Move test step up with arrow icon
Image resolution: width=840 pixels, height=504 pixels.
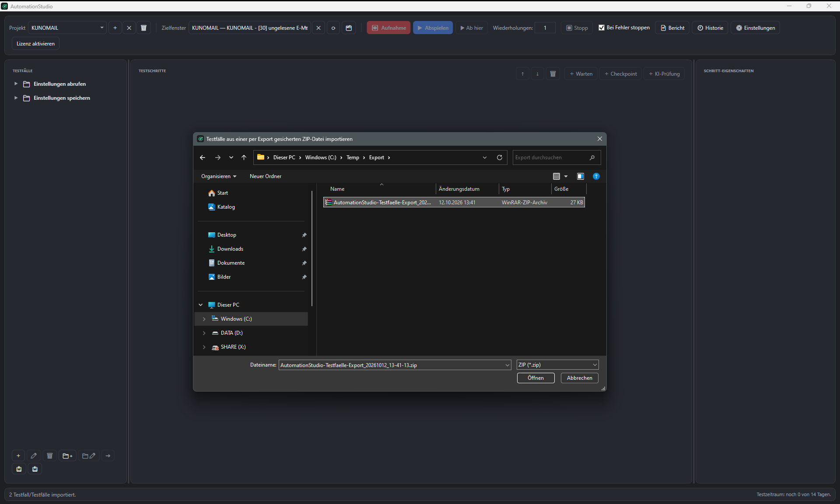[x=522, y=73]
